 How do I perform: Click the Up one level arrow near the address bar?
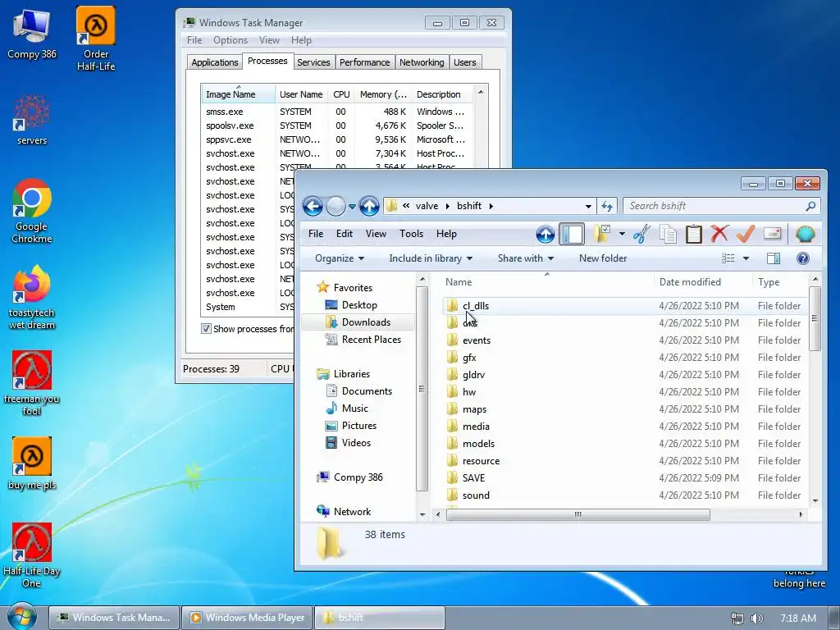coord(369,206)
